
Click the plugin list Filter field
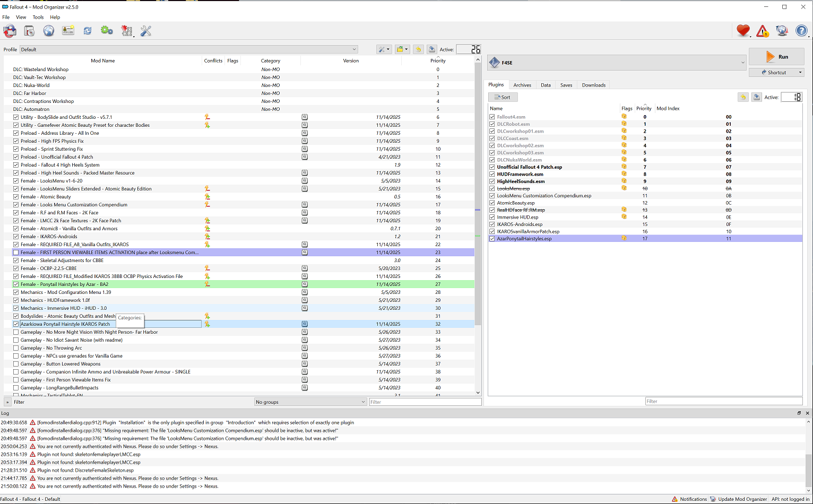[x=724, y=401]
